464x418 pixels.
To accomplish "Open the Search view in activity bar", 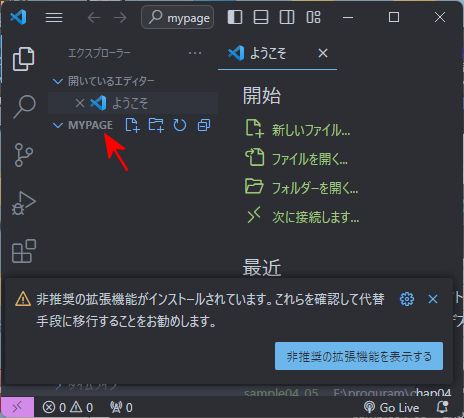I will click(24, 106).
